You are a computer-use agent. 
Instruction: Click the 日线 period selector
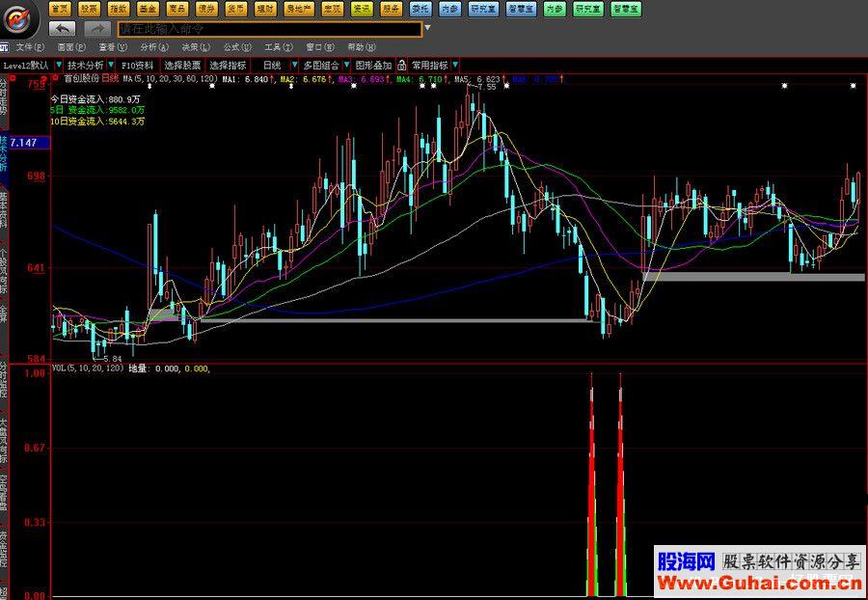click(x=272, y=66)
